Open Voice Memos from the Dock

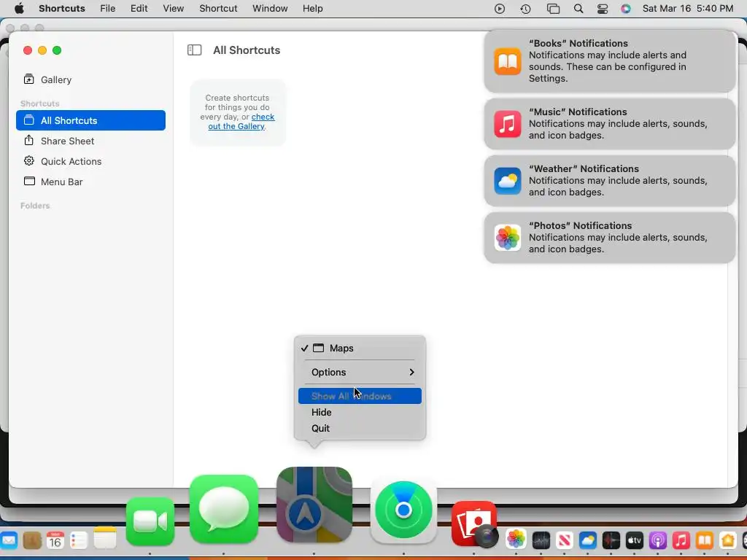point(611,540)
